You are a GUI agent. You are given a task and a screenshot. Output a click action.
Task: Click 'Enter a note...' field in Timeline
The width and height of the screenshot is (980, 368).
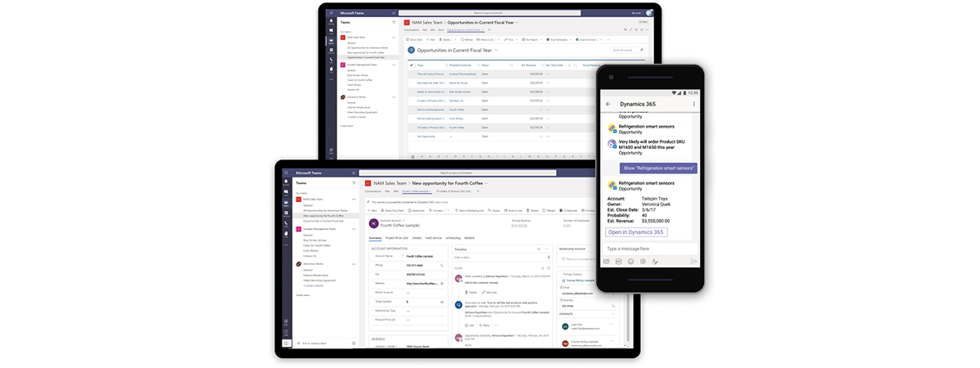pyautogui.click(x=501, y=258)
